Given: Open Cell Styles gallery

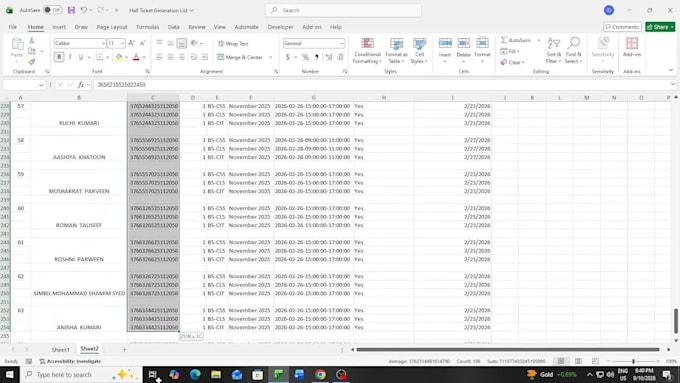Looking at the screenshot, I should pos(419,51).
